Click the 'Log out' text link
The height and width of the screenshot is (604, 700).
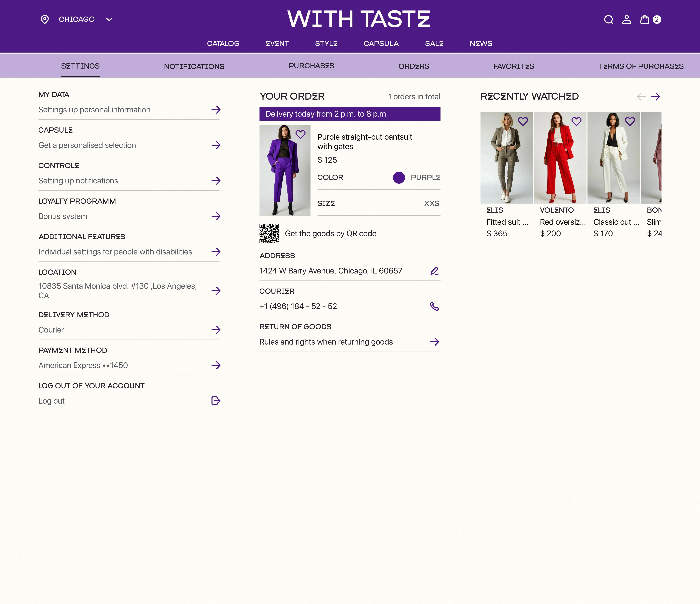51,401
